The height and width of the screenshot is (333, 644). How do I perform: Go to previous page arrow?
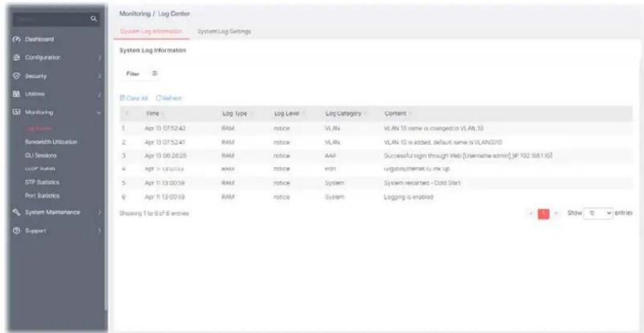(531, 213)
